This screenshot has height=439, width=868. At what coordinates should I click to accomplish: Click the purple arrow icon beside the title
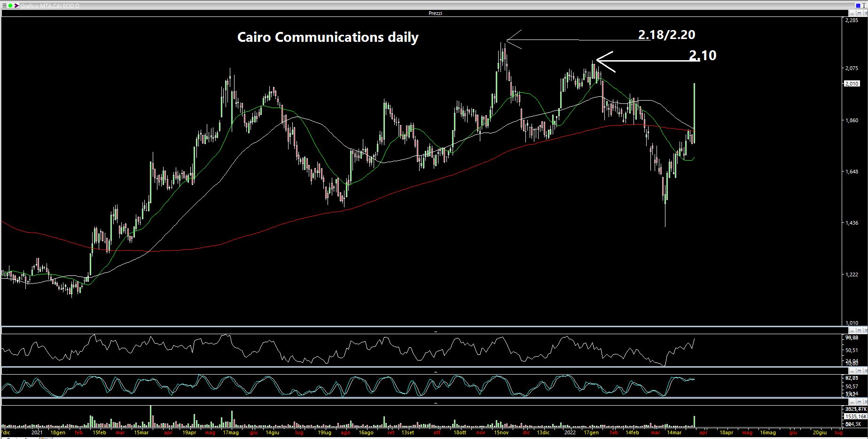16,6
